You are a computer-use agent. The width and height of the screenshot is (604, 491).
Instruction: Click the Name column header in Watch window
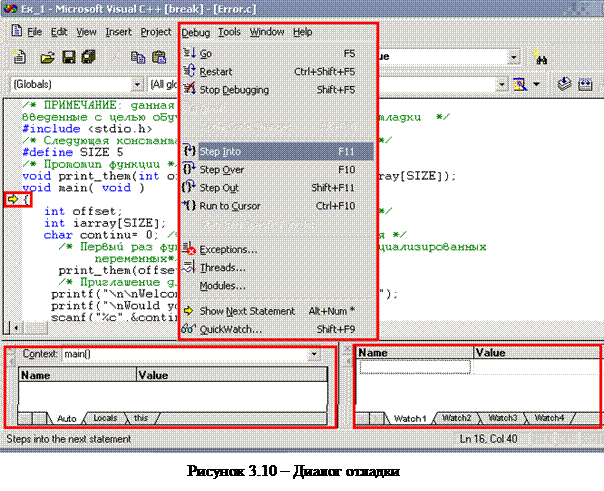click(x=415, y=353)
